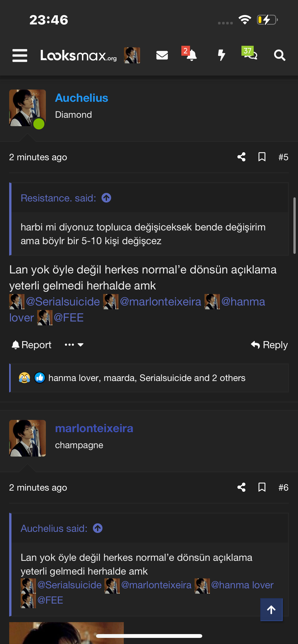Image resolution: width=298 pixels, height=644 pixels.
Task: Open the @Serialsuicide mention in post #5
Action: tap(63, 302)
